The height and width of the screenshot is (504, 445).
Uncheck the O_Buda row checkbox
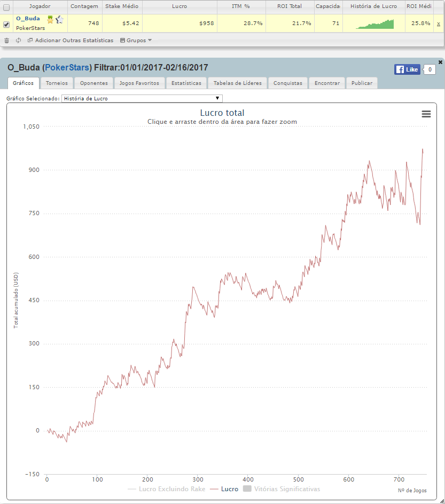point(6,24)
